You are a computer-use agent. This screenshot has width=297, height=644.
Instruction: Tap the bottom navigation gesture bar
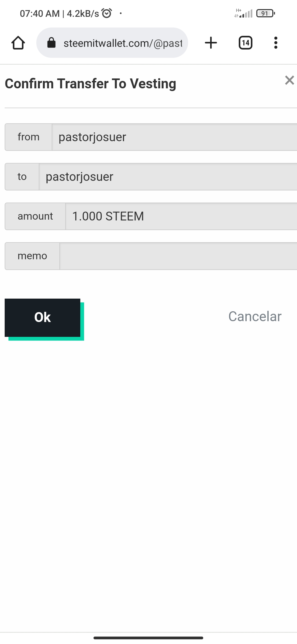[x=148, y=638]
